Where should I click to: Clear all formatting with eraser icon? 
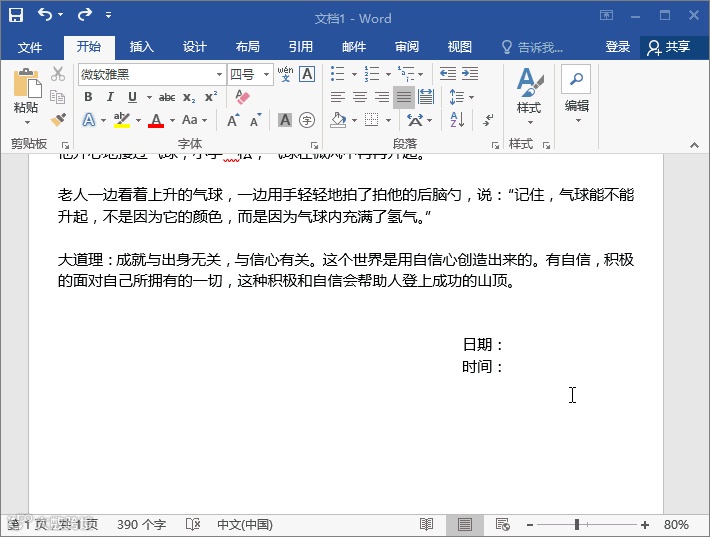coord(242,96)
